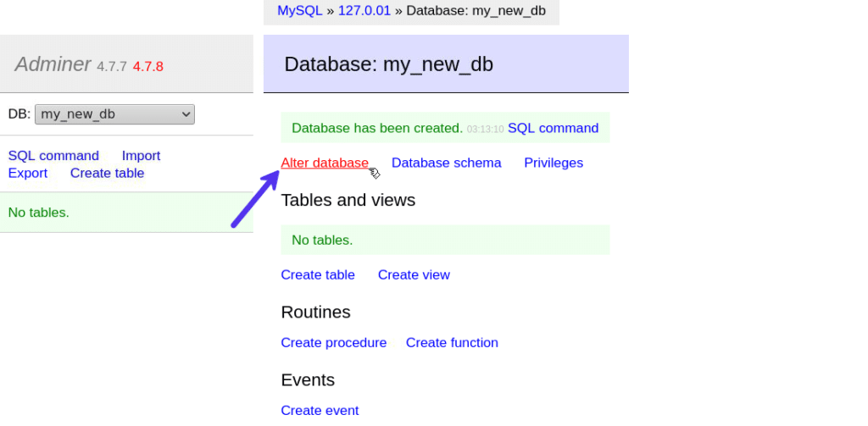Show SQL command beside the created message

553,129
